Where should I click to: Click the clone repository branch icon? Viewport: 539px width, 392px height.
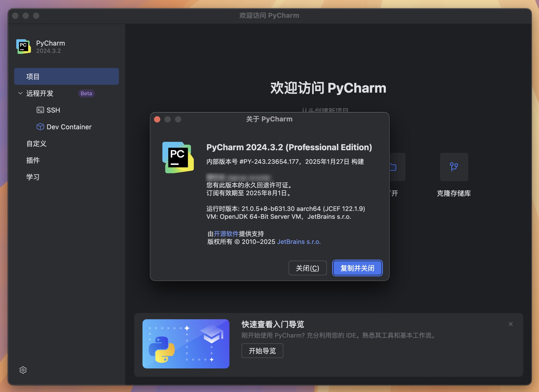click(x=454, y=167)
